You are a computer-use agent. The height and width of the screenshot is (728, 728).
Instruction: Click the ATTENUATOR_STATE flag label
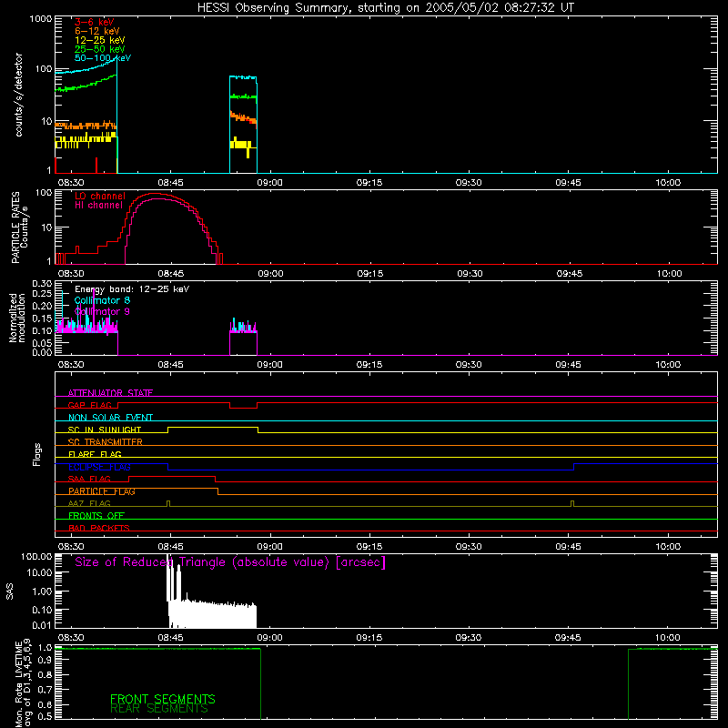(110, 393)
